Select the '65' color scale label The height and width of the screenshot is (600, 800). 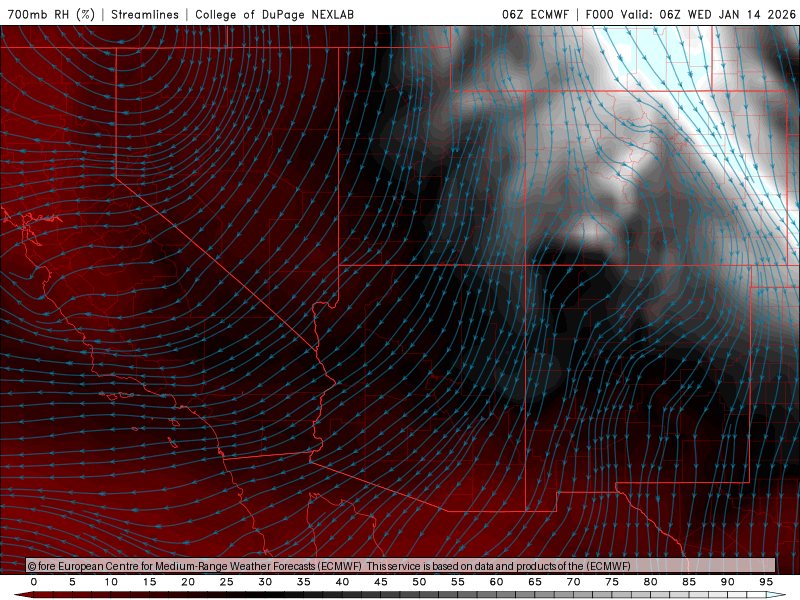click(x=535, y=582)
